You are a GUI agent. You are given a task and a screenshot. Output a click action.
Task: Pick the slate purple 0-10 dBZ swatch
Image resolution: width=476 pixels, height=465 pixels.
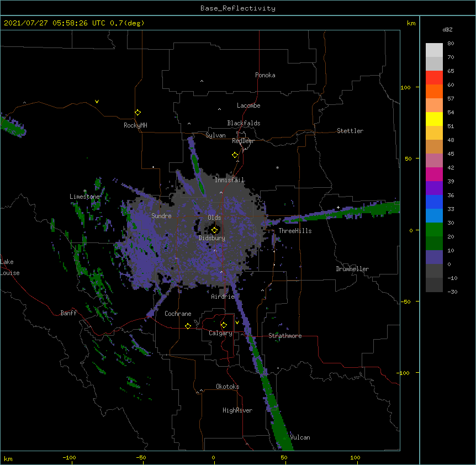coord(434,257)
